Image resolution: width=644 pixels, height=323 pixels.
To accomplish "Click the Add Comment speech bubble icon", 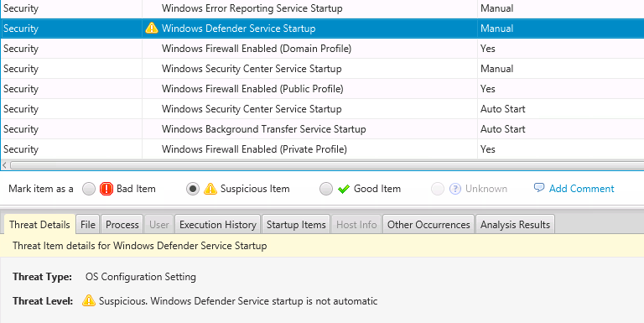I will [x=539, y=188].
